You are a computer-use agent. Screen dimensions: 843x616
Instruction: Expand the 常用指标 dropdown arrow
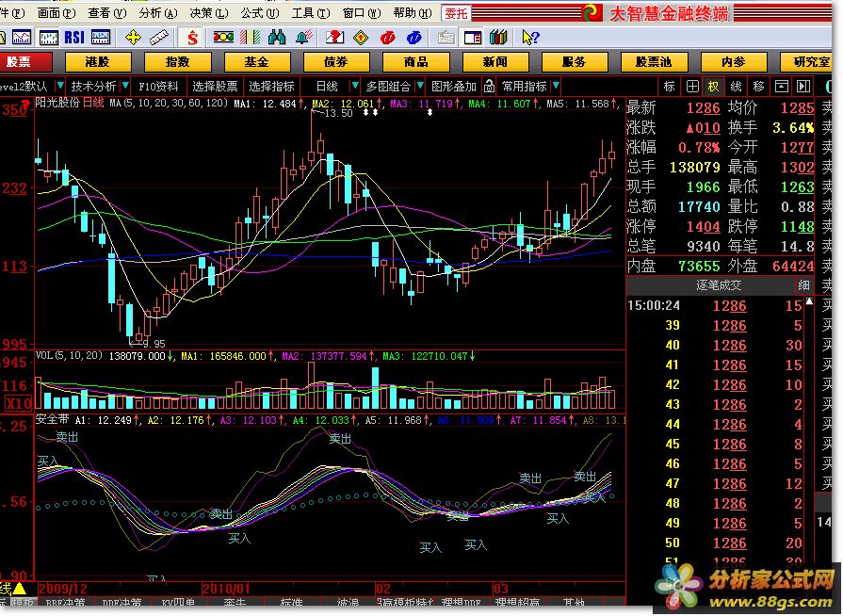coord(556,86)
